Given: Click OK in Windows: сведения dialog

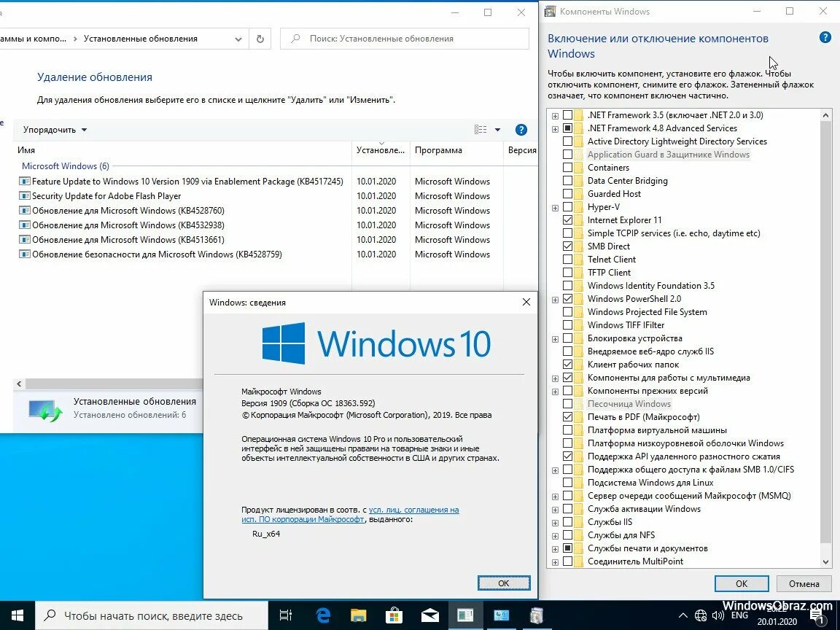Looking at the screenshot, I should 504,583.
